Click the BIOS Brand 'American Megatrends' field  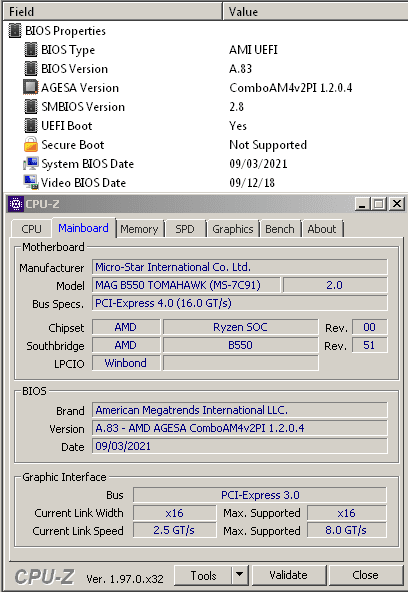click(x=240, y=410)
